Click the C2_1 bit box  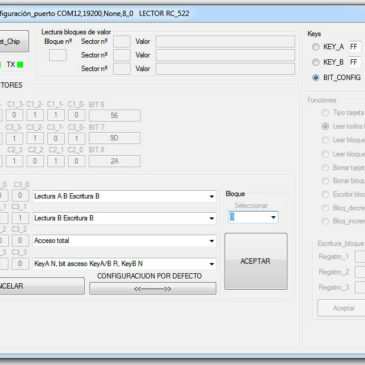coord(56,161)
